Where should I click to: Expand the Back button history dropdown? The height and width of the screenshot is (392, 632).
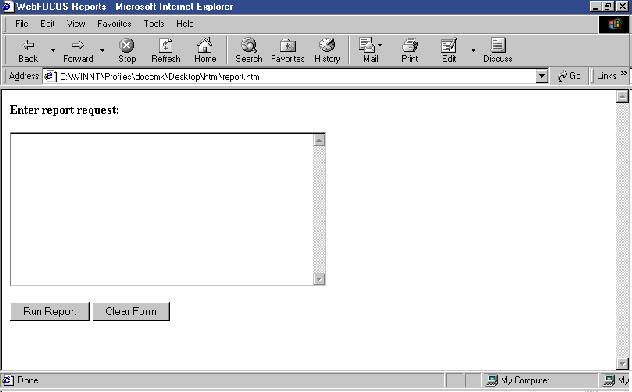(53, 50)
